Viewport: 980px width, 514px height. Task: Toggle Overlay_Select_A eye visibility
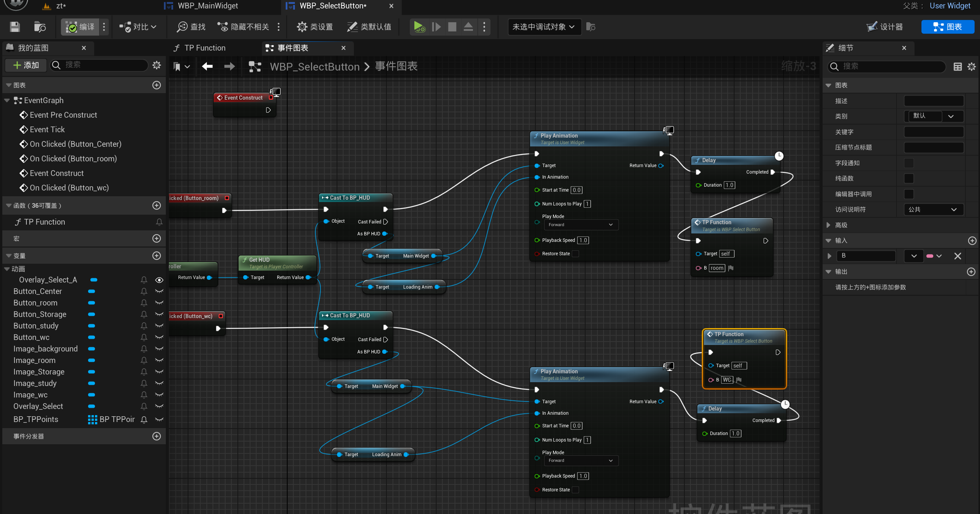click(159, 280)
